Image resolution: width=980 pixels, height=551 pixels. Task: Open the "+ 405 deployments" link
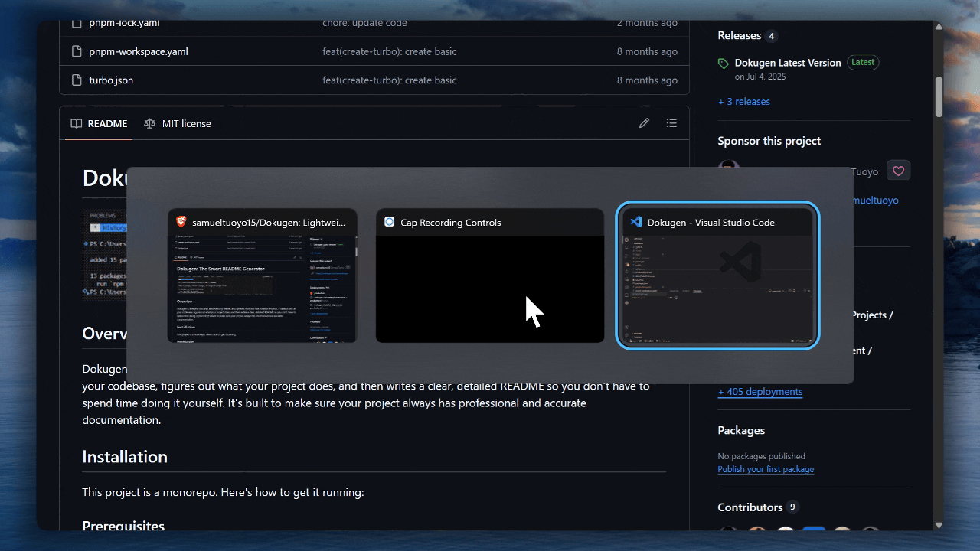(760, 392)
